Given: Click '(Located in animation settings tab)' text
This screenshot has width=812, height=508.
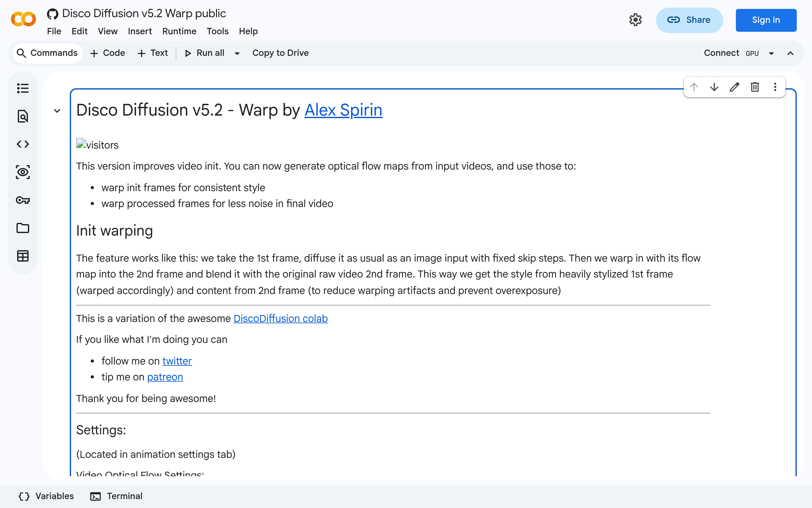Looking at the screenshot, I should tap(156, 454).
